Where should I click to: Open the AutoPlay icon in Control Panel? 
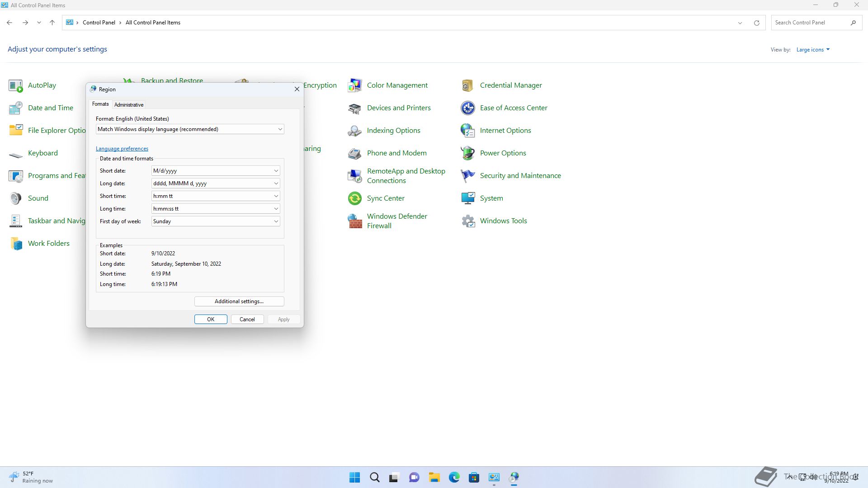point(16,85)
